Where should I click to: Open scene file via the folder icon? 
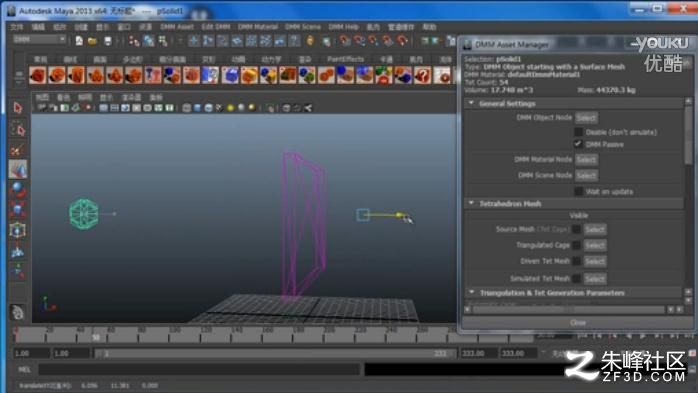(x=93, y=41)
